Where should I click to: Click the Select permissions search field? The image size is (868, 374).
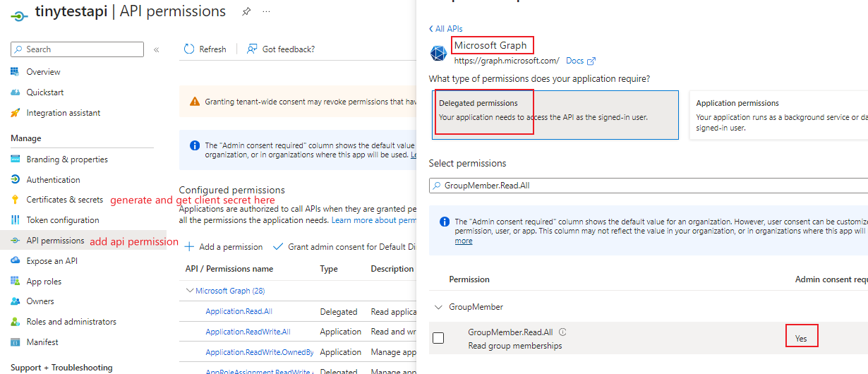point(649,185)
